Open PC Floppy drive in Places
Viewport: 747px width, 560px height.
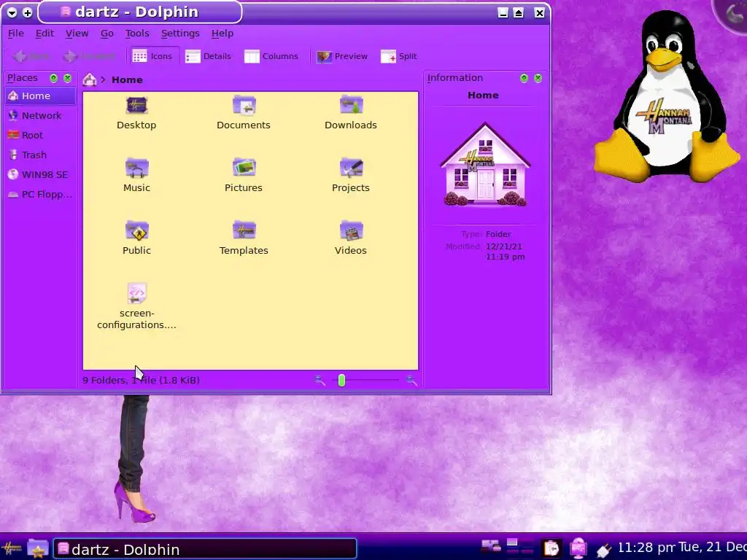41,194
